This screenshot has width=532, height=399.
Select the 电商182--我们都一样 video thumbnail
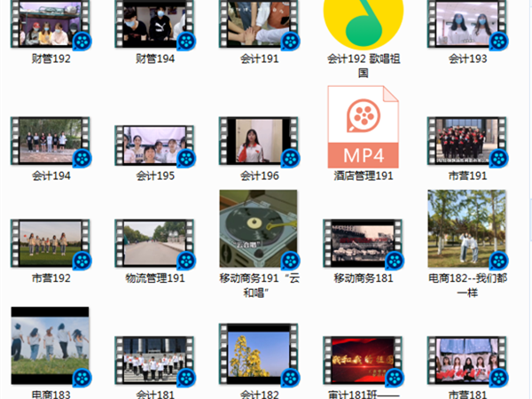tap(466, 229)
